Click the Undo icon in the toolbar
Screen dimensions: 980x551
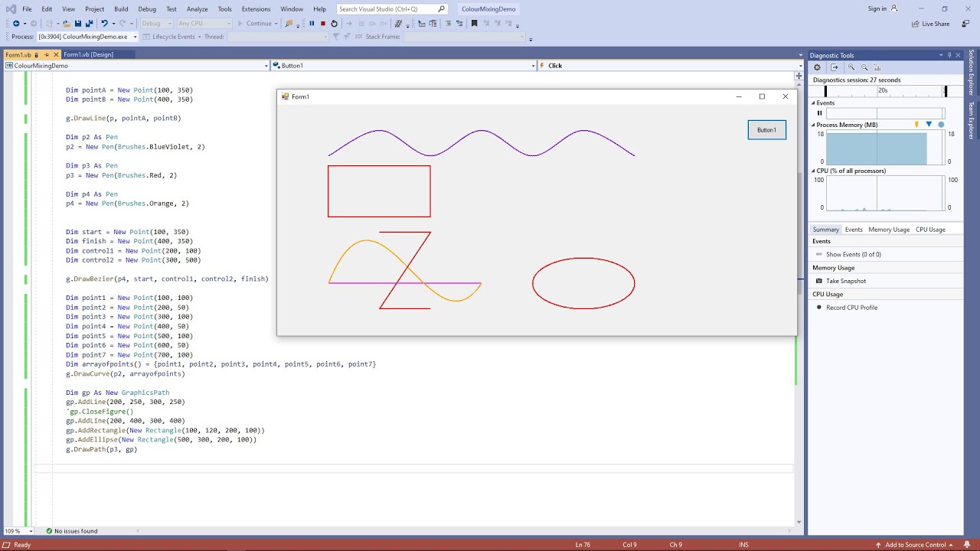pos(105,24)
